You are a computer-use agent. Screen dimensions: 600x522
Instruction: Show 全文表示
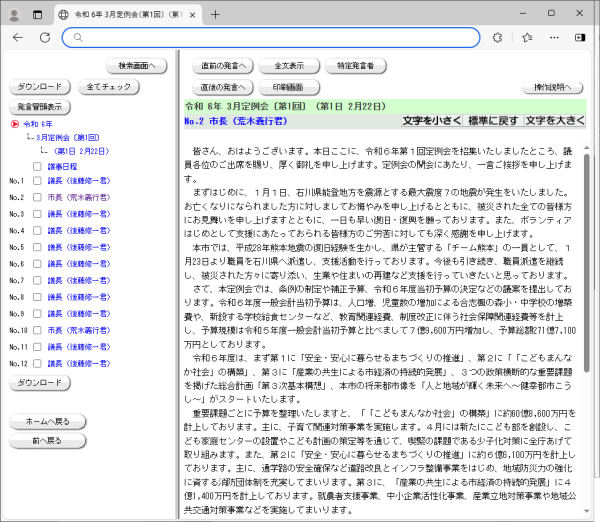click(x=289, y=66)
